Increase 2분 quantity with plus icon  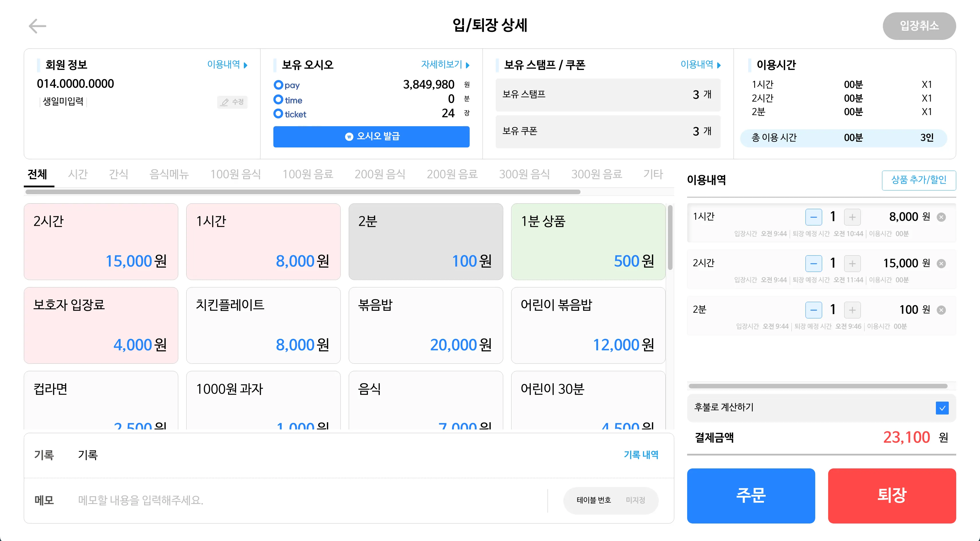852,310
